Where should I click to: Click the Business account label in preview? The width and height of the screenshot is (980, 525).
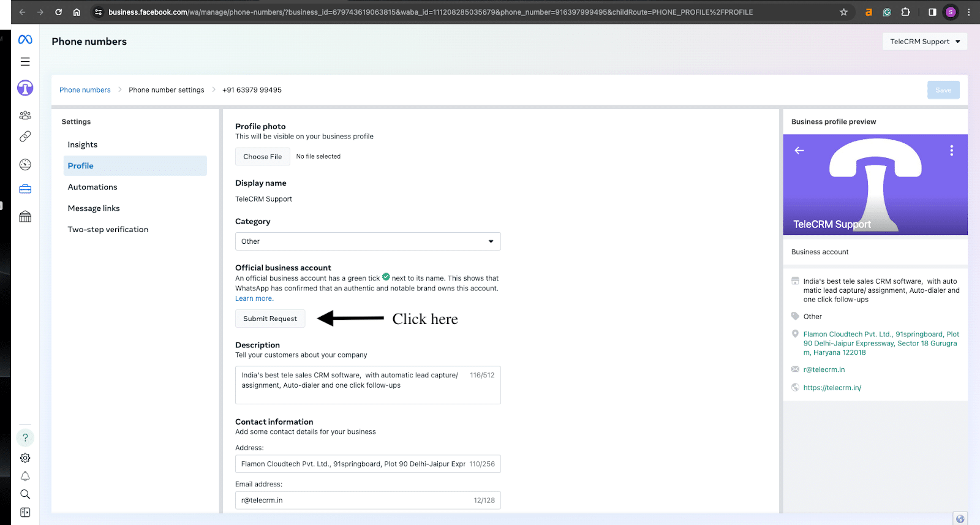(x=820, y=252)
